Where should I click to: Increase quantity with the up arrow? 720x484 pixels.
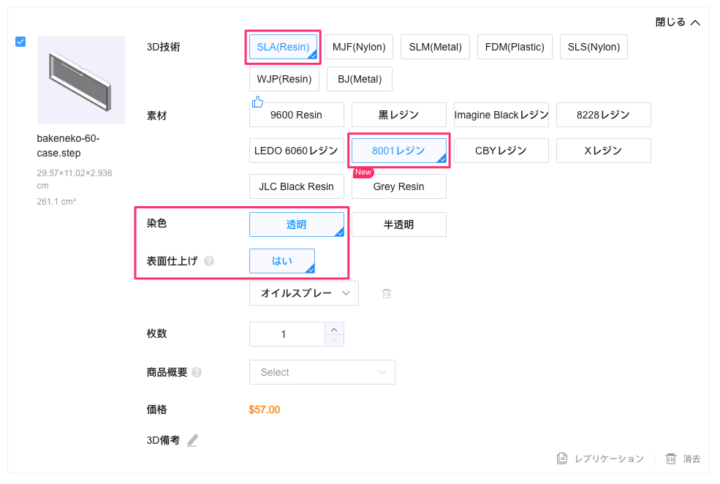coord(334,328)
